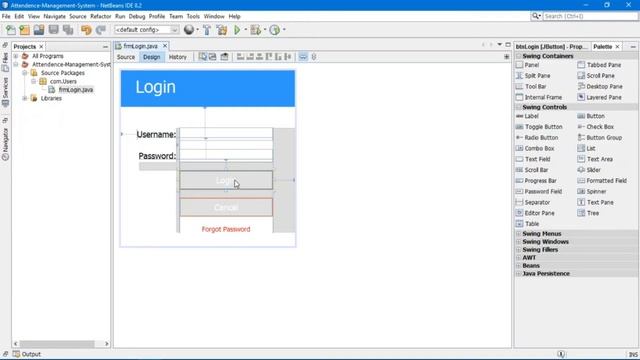Pick the Label component from palette
Image resolution: width=640 pixels, height=360 pixels.
(527, 116)
